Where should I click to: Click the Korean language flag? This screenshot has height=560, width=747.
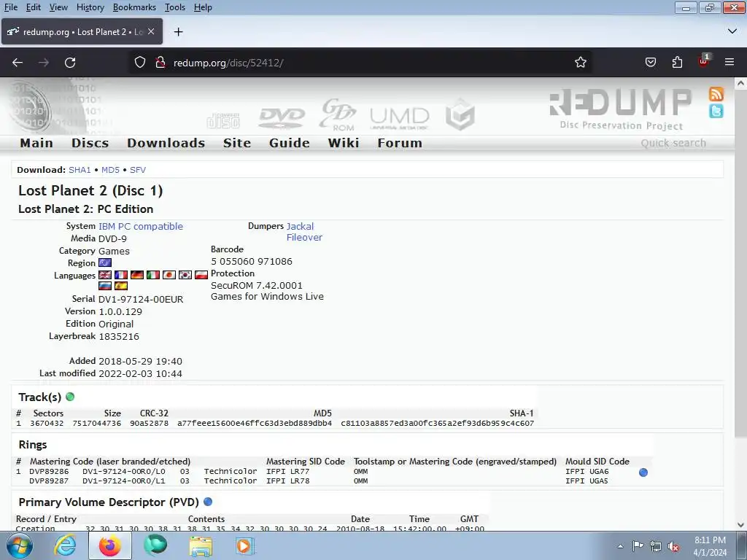[x=185, y=275]
